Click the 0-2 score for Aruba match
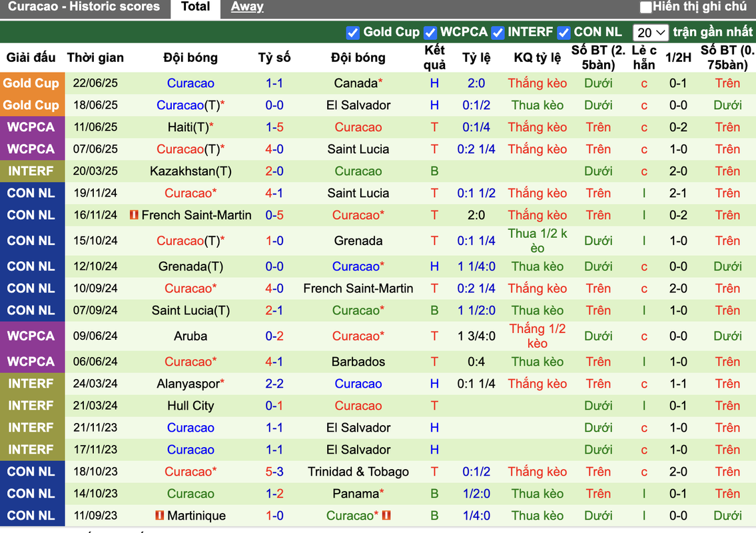The height and width of the screenshot is (533, 756). [x=274, y=336]
